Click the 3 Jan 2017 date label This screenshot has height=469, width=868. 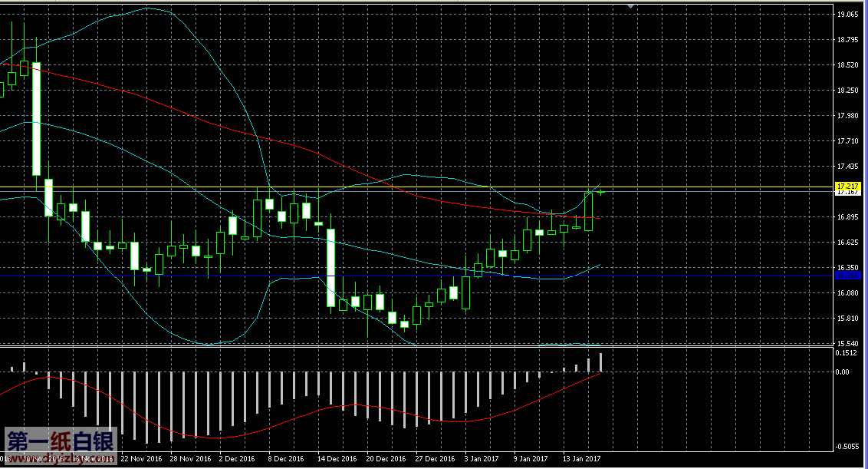[x=481, y=459]
